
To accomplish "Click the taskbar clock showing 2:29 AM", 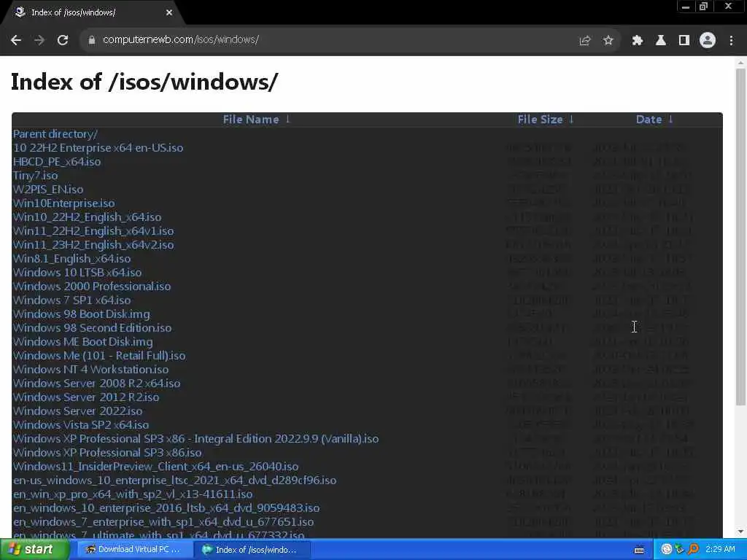I will pyautogui.click(x=720, y=549).
